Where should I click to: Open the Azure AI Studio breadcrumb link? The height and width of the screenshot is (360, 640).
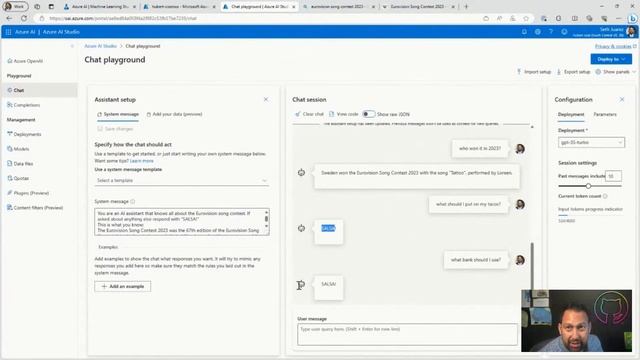100,46
